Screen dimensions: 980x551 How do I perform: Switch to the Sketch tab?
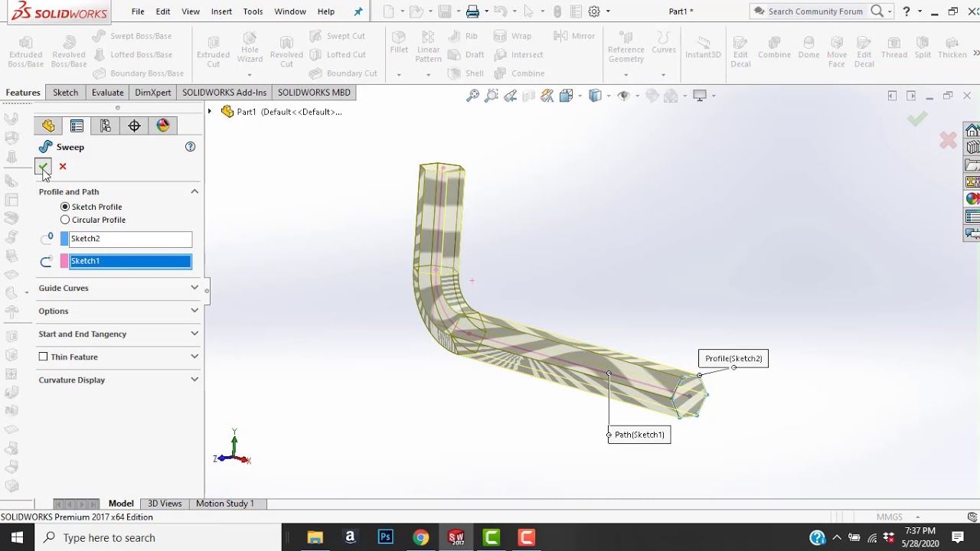pyautogui.click(x=65, y=93)
